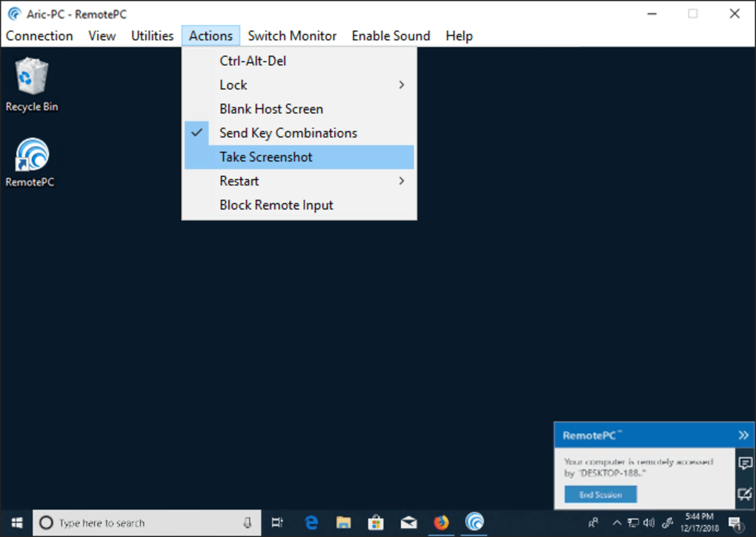Screen dimensions: 756x537
Task: Open the volume control via the speaker icon
Action: click(649, 522)
